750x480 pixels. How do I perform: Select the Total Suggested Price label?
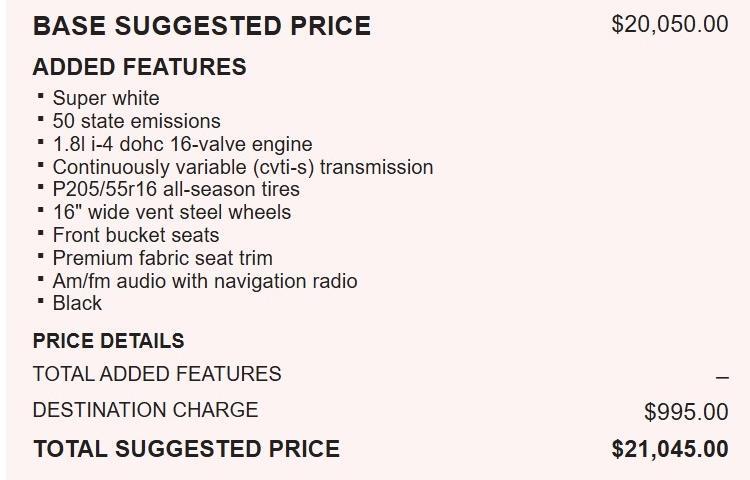186,449
